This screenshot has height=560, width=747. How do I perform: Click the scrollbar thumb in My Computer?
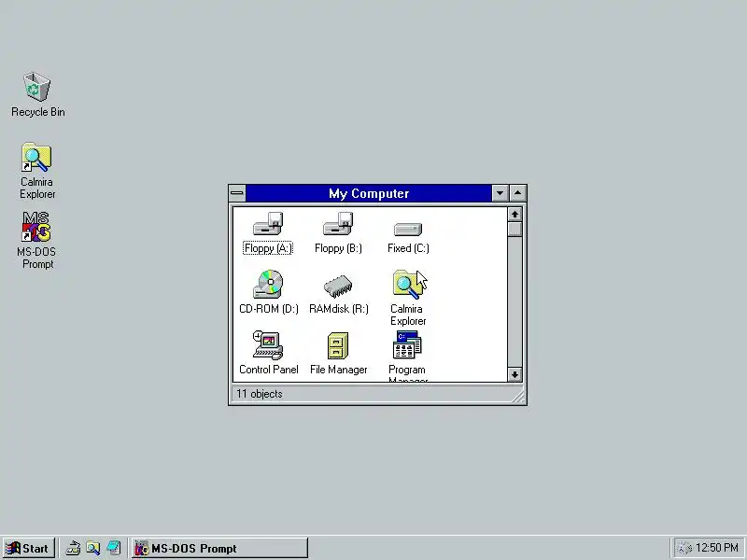(x=514, y=229)
